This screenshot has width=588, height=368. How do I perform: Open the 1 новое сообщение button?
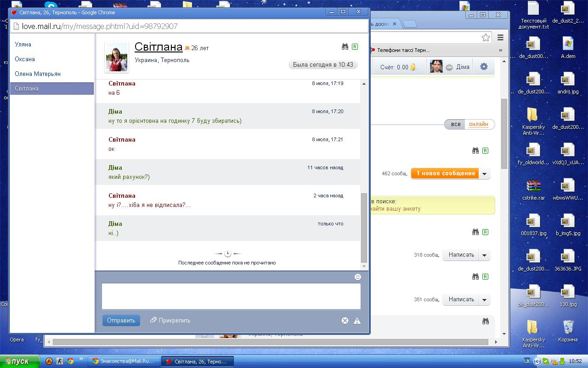(445, 173)
